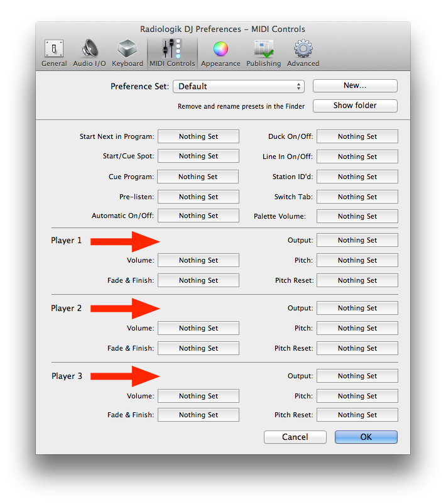Expand the Preference Set Default dropdown
The width and height of the screenshot is (446, 504).
pos(239,87)
